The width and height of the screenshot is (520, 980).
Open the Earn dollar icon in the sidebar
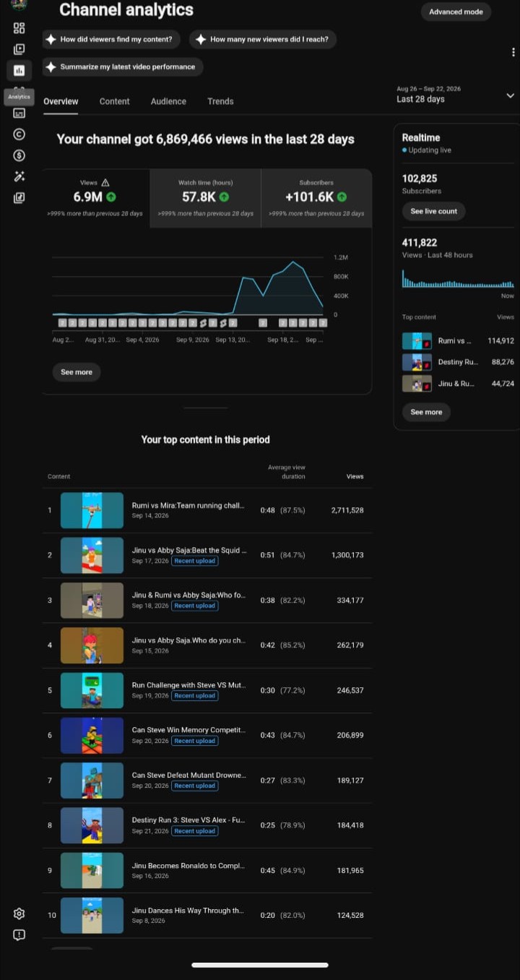click(x=19, y=155)
